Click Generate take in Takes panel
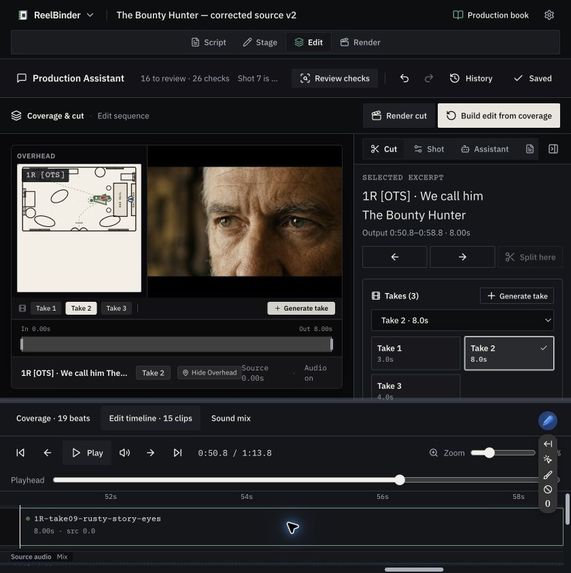571x573 pixels. 517,296
